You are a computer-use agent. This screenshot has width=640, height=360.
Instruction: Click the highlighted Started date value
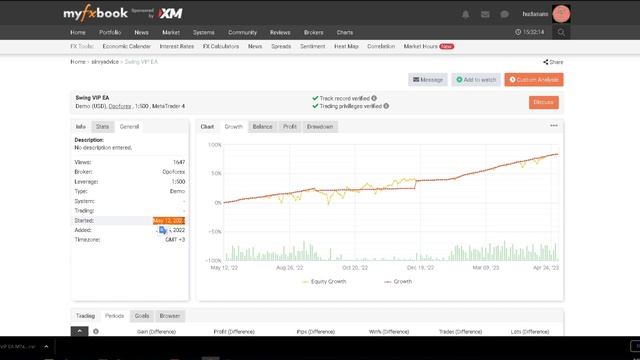[x=169, y=220]
